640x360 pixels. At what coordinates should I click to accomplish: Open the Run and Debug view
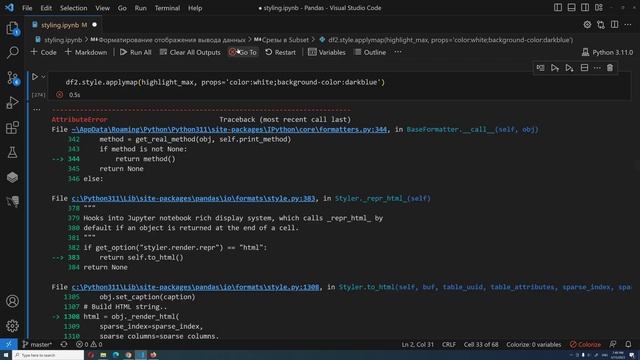click(x=12, y=102)
